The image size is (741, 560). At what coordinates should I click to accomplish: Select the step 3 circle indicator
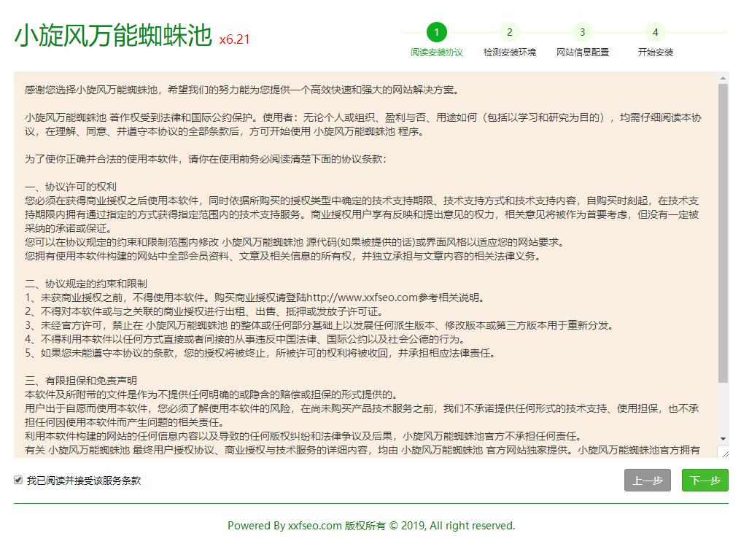click(x=582, y=32)
